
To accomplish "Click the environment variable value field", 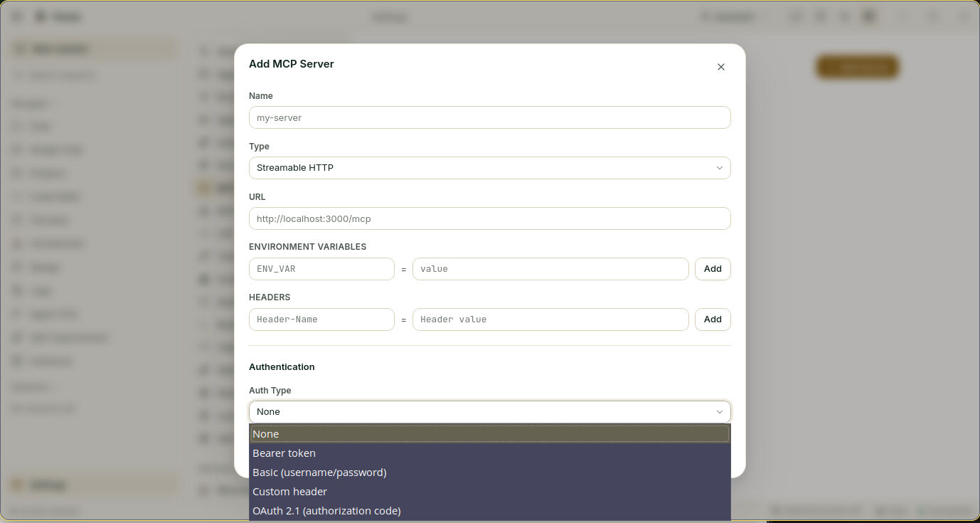I will [550, 269].
